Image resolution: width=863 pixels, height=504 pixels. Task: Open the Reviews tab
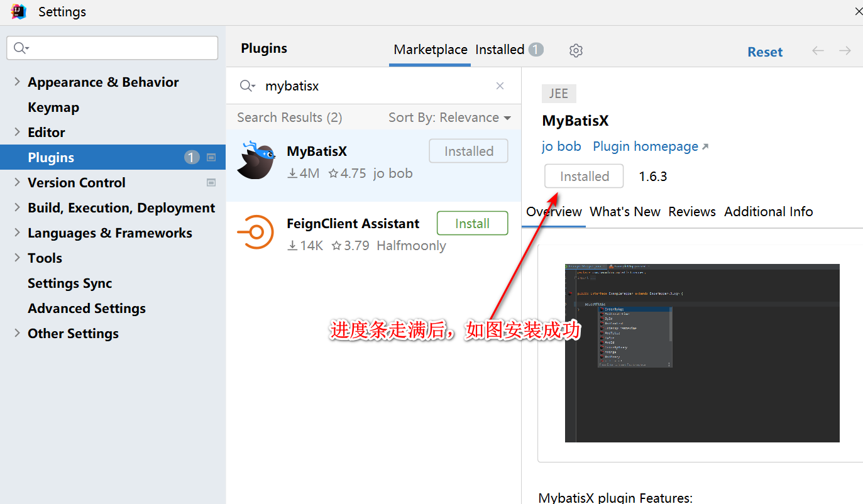point(692,212)
